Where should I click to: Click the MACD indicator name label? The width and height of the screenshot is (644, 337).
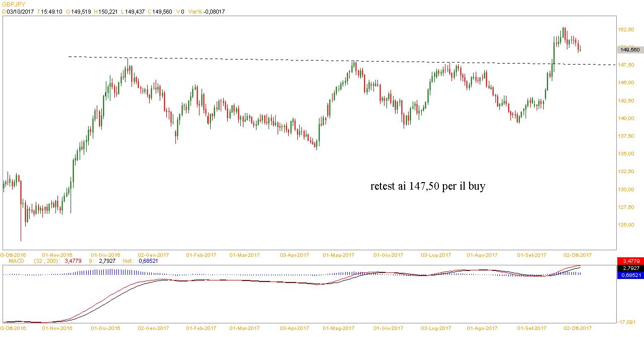(10, 261)
